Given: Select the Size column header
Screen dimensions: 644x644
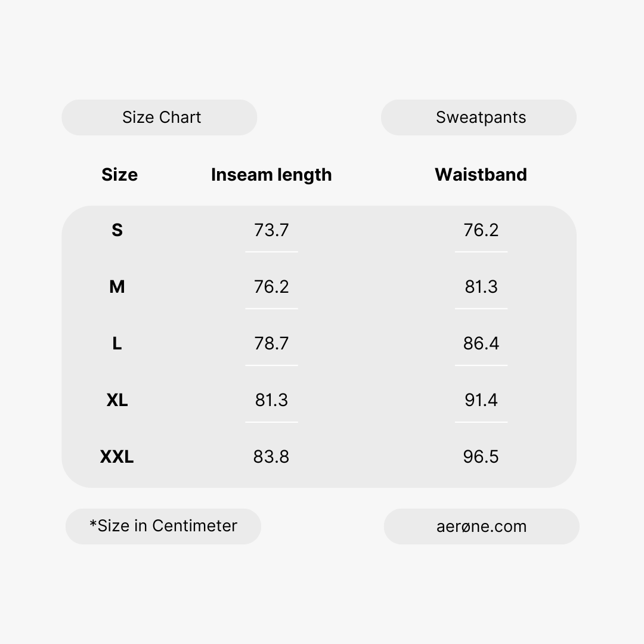Looking at the screenshot, I should click(x=119, y=175).
